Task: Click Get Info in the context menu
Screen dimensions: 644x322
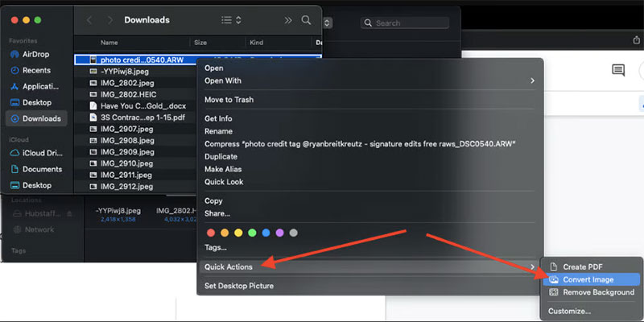Action: 219,118
